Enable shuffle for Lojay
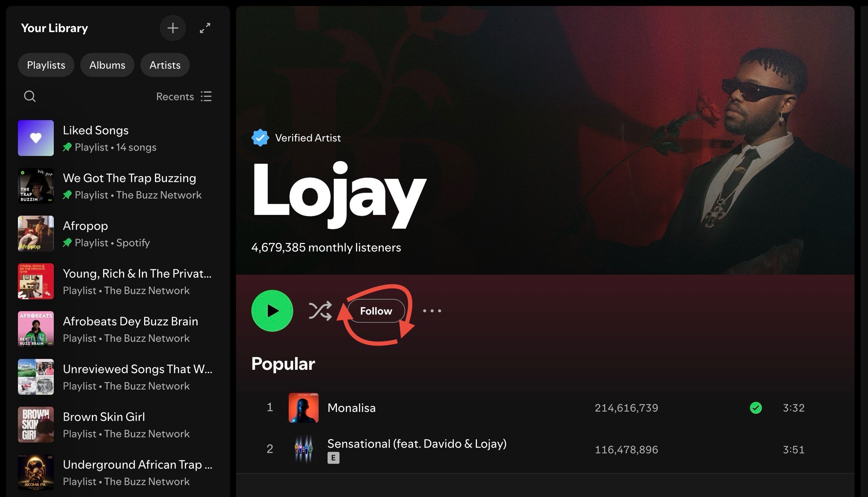This screenshot has height=497, width=868. [x=320, y=311]
